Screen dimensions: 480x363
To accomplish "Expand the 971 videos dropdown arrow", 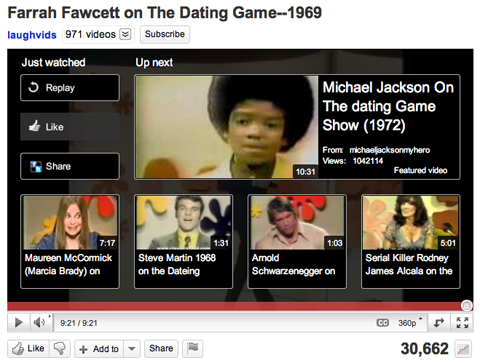I will (x=125, y=34).
